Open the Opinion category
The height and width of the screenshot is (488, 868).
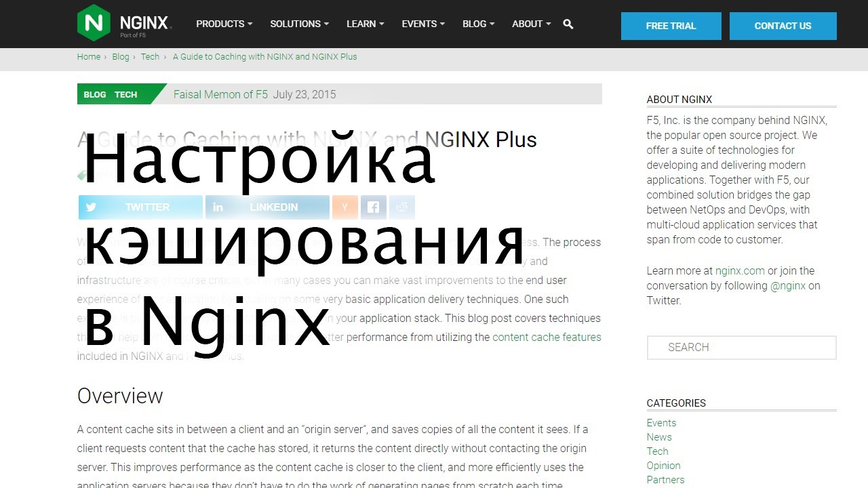663,466
